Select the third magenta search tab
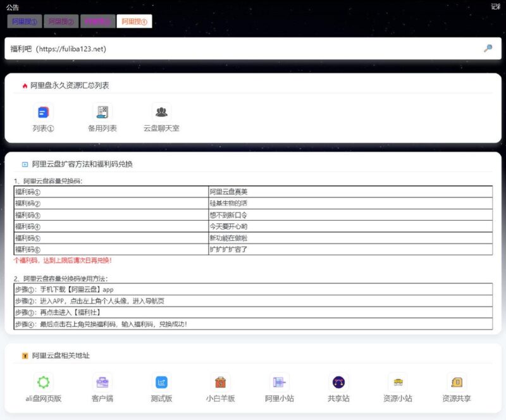This screenshot has height=420, width=506. tap(98, 22)
